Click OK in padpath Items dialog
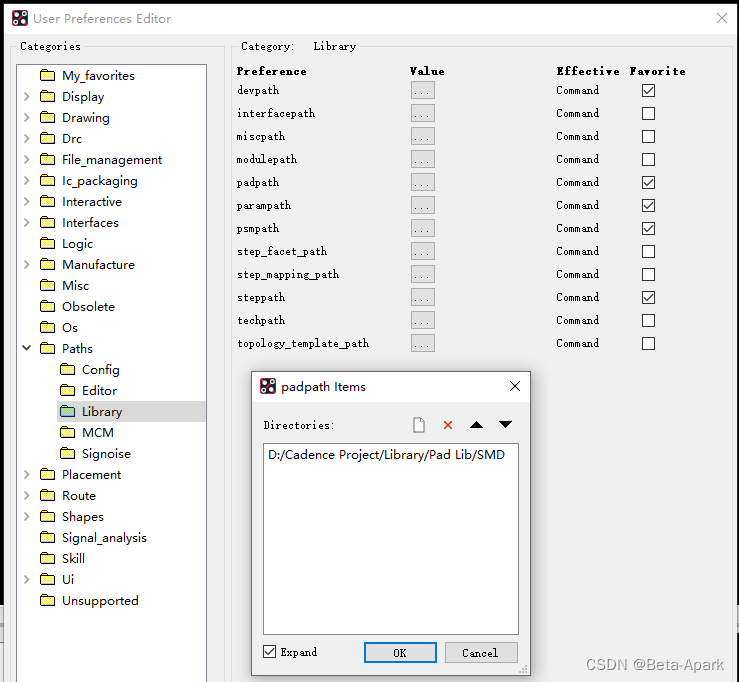Screen dimensions: 739x682 [400, 653]
